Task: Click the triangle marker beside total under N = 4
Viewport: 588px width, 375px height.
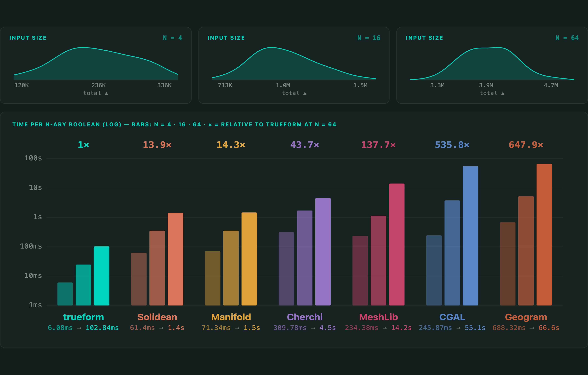Action: point(106,94)
